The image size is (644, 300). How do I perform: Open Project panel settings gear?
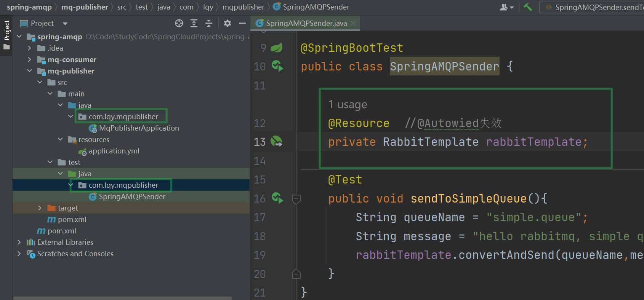point(227,24)
